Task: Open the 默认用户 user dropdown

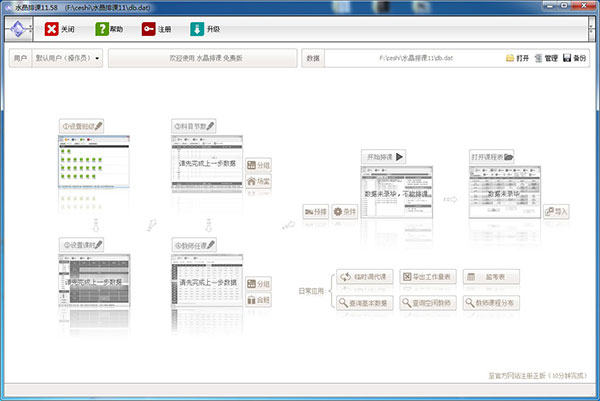Action: tap(68, 59)
